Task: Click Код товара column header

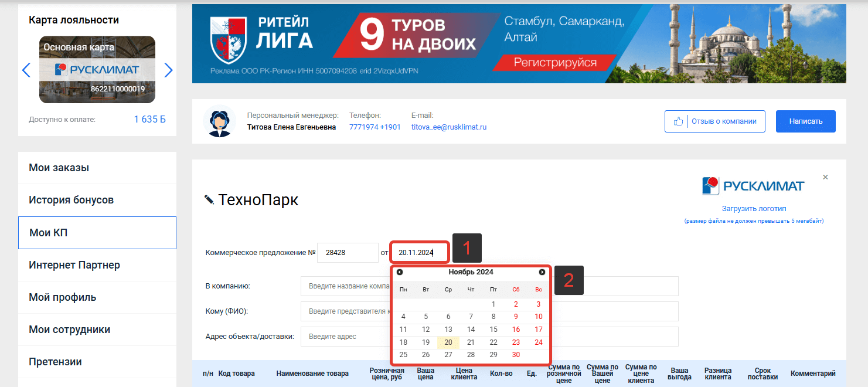Action: click(x=237, y=374)
